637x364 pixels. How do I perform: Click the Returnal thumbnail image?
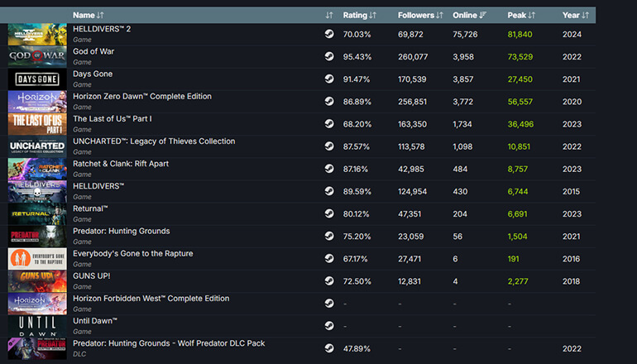37,213
